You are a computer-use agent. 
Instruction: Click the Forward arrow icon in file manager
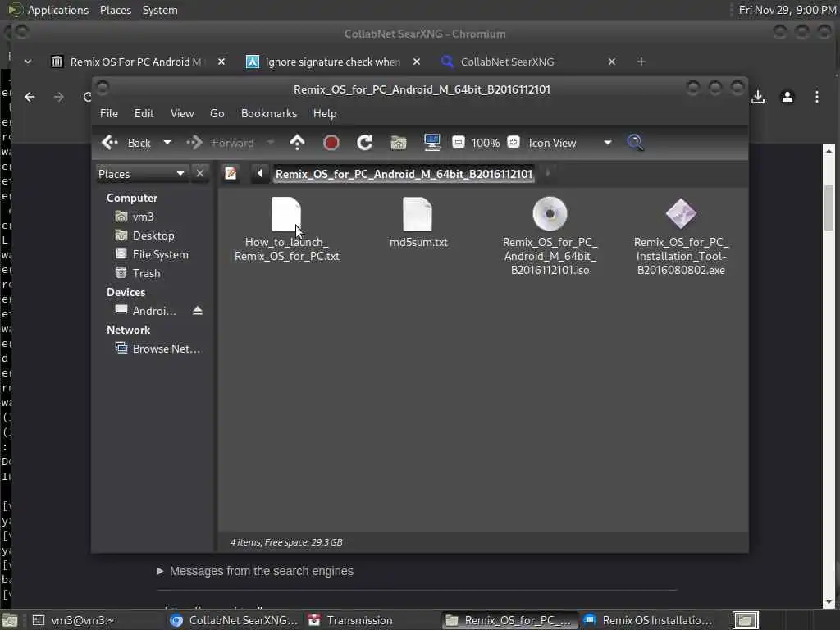point(194,143)
